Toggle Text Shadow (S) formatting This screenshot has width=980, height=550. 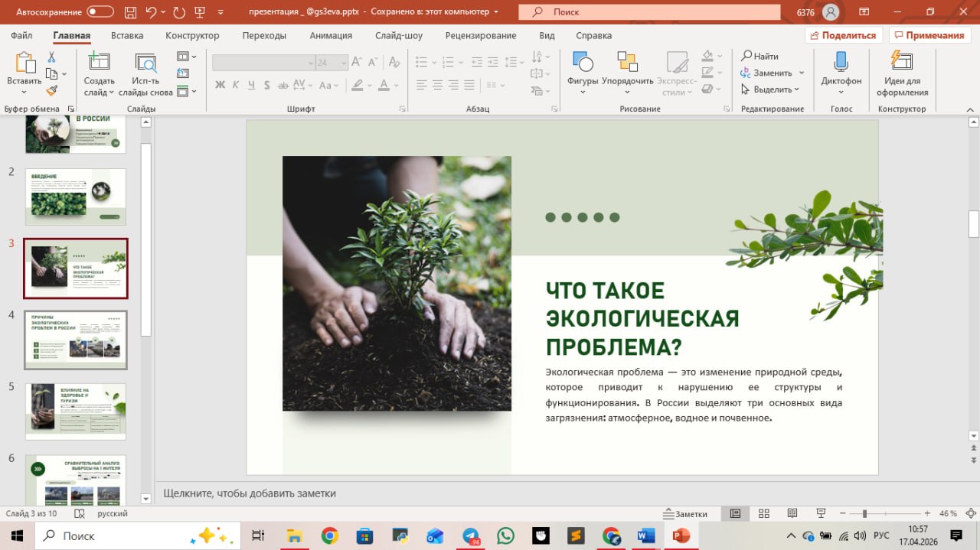268,85
